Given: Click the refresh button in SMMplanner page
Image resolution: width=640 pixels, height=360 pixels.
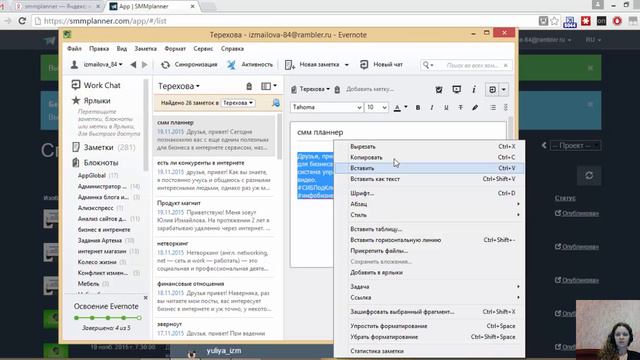Looking at the screenshot, I should tap(589, 175).
